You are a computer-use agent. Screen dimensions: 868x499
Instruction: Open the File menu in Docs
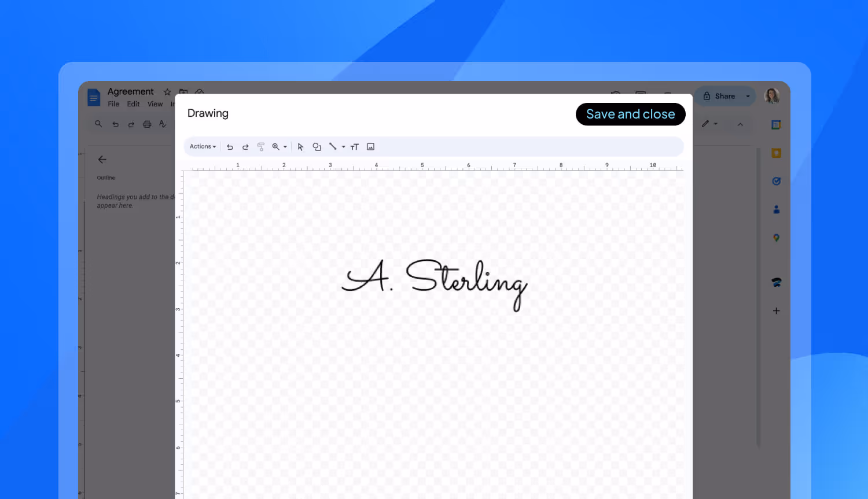[113, 104]
